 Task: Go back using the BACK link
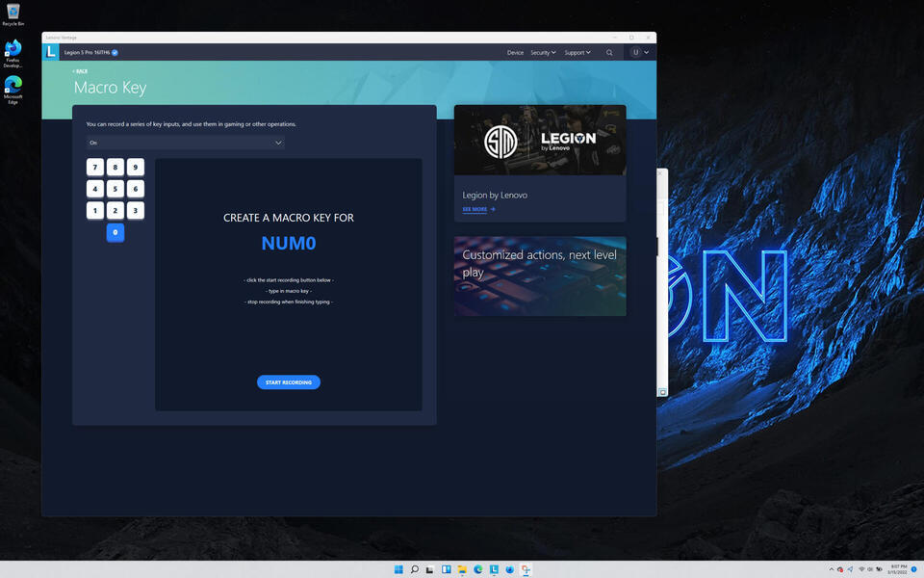(x=80, y=71)
